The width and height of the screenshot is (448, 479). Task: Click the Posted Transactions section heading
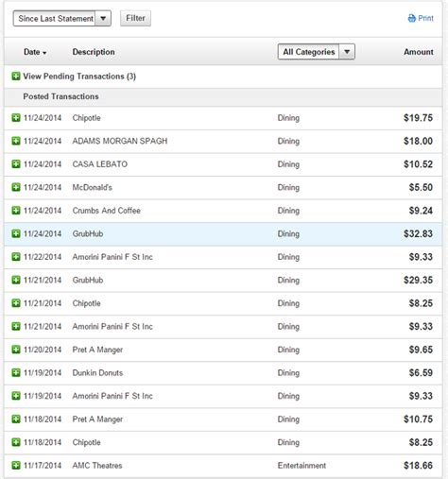60,96
